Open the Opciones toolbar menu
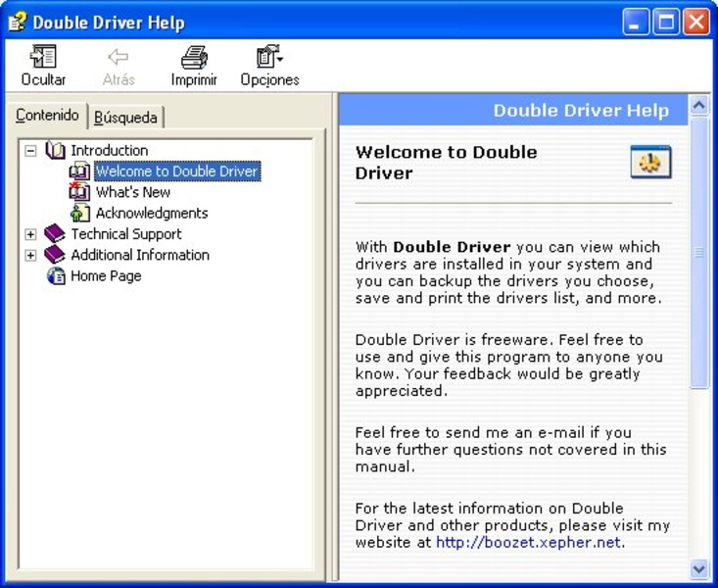The height and width of the screenshot is (588, 718). point(268,58)
